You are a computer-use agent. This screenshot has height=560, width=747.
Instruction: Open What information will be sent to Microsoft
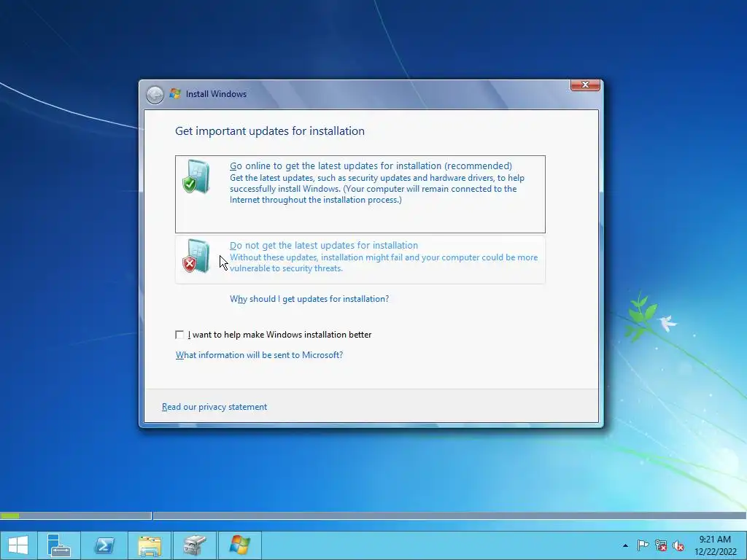click(x=259, y=355)
